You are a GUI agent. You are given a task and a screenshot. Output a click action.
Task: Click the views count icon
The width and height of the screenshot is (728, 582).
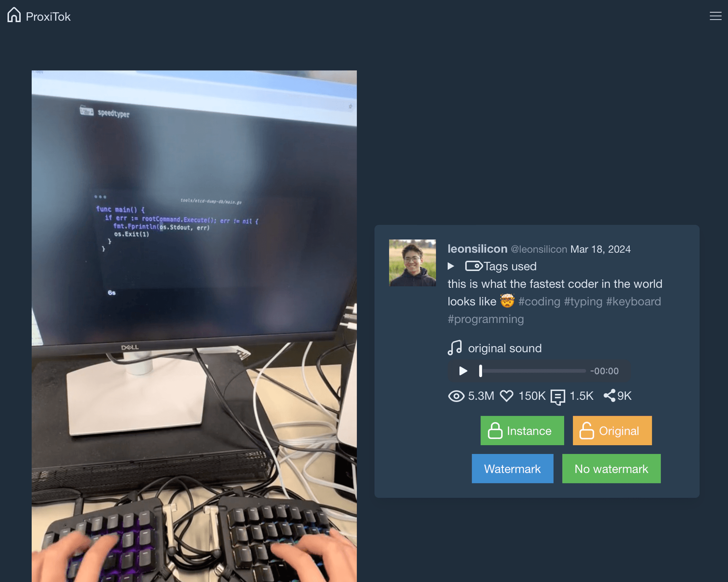(x=456, y=395)
